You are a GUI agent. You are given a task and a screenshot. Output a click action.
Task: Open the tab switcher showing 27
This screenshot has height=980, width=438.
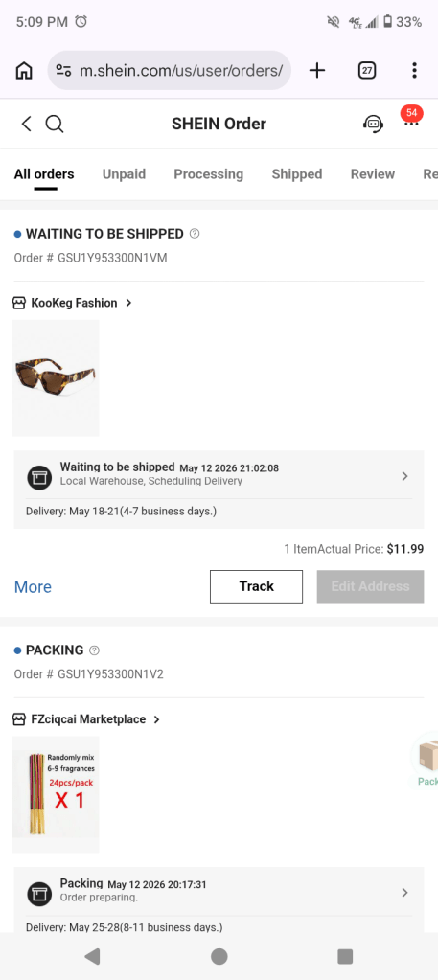click(367, 71)
